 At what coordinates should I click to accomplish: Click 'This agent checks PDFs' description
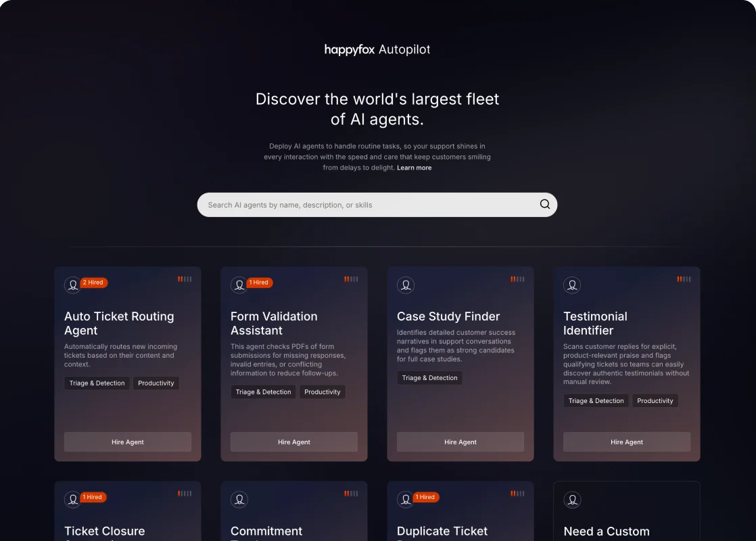click(288, 360)
